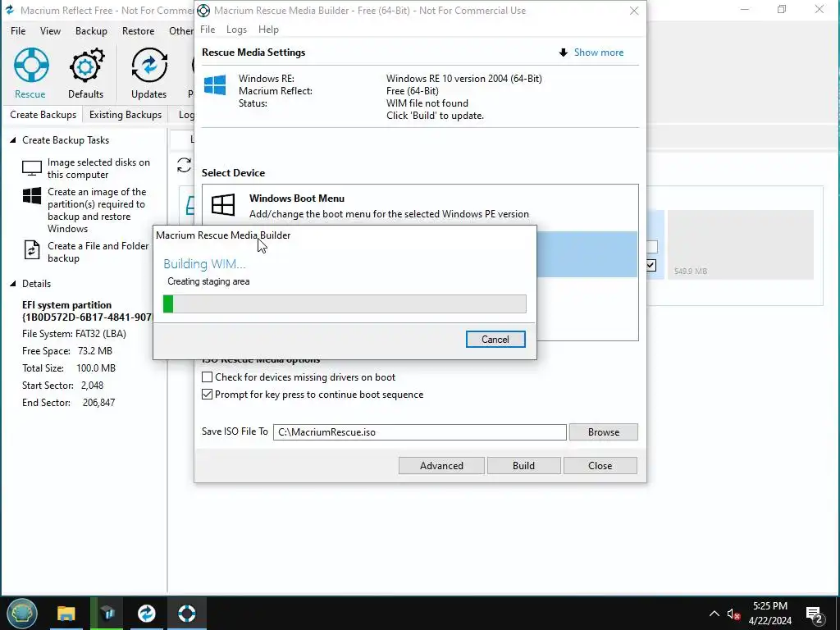
Task: Click the Build button
Action: [x=523, y=466]
